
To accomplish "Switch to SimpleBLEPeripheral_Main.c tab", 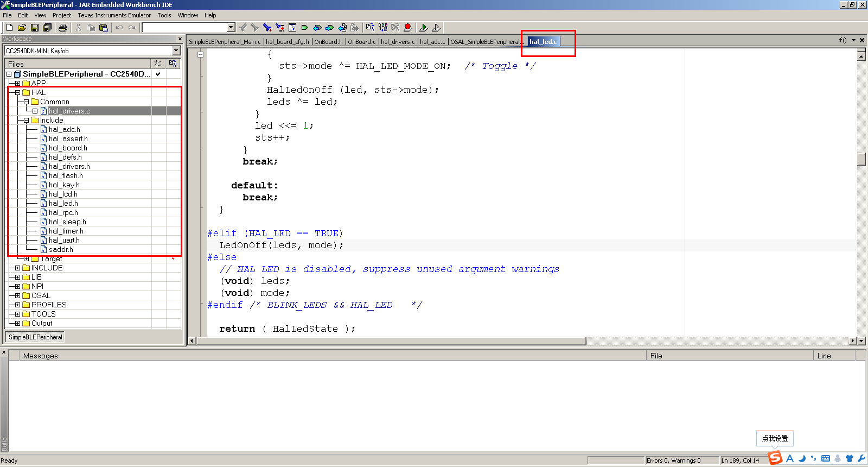I will pyautogui.click(x=225, y=42).
